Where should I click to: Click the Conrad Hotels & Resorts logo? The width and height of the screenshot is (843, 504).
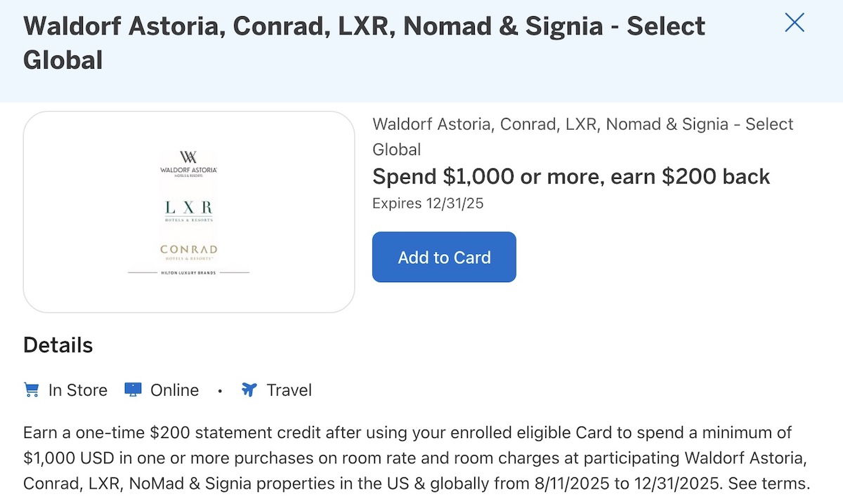pyautogui.click(x=188, y=253)
